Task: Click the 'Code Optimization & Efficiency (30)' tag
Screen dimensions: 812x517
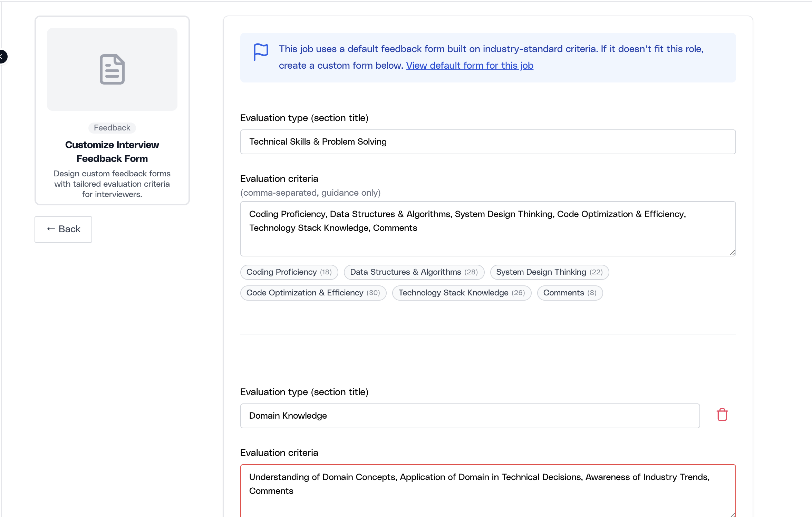Action: point(313,293)
